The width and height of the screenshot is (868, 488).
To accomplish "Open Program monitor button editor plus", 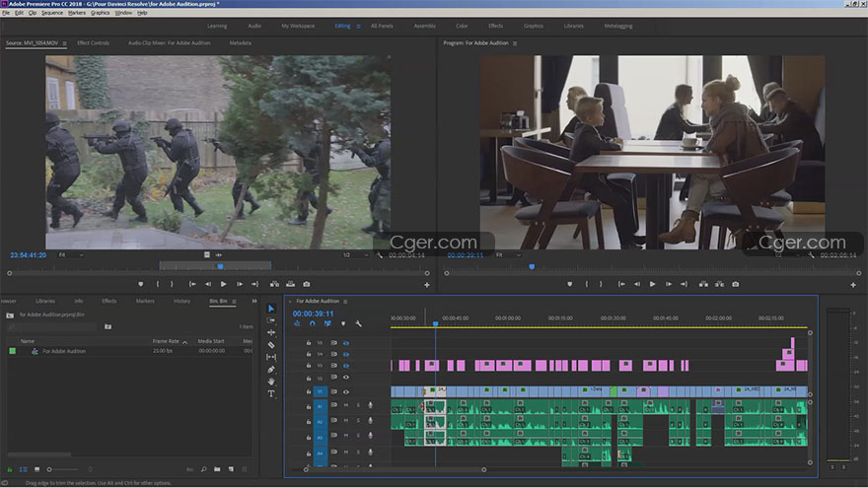I will pos(853,284).
